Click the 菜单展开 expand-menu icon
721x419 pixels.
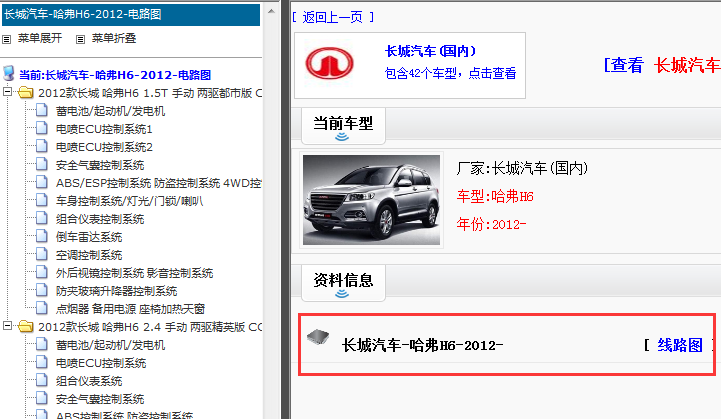(x=6, y=40)
